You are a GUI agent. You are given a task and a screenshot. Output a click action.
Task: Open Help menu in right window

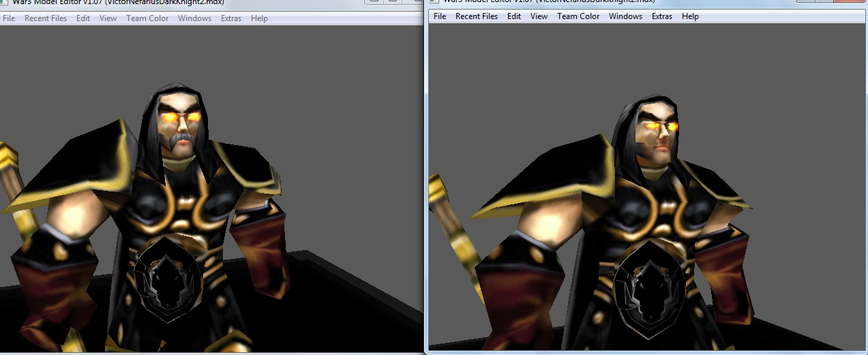point(690,16)
